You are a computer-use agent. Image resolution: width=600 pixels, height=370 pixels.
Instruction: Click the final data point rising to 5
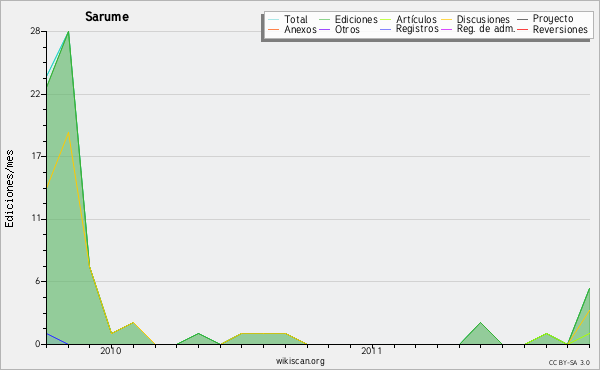589,289
